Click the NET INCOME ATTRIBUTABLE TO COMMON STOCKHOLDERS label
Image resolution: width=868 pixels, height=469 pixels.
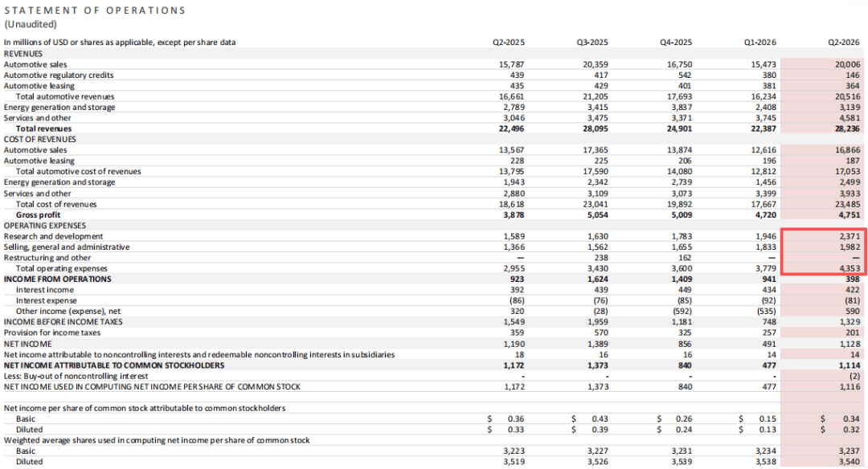[114, 365]
